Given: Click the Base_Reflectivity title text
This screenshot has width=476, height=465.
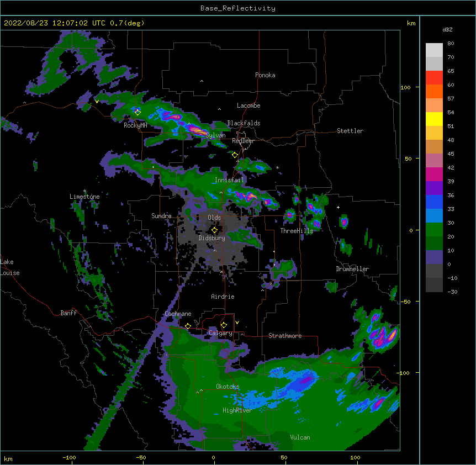Looking at the screenshot, I should pyautogui.click(x=238, y=8).
